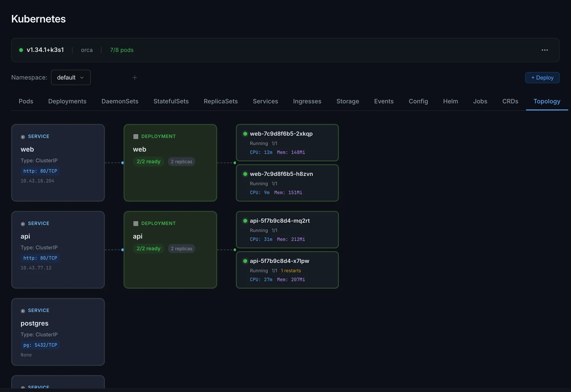This screenshot has height=392, width=571.
Task: Click the api service http: 80/TCP port badge
Action: pos(40,258)
